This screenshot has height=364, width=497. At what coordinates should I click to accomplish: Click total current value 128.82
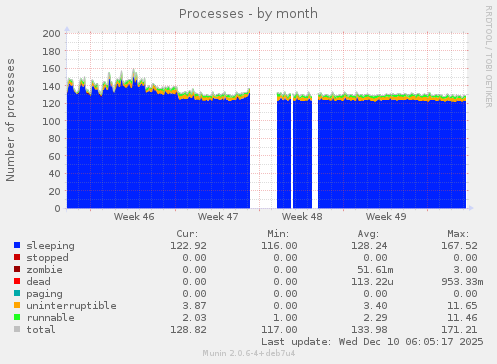[188, 330]
